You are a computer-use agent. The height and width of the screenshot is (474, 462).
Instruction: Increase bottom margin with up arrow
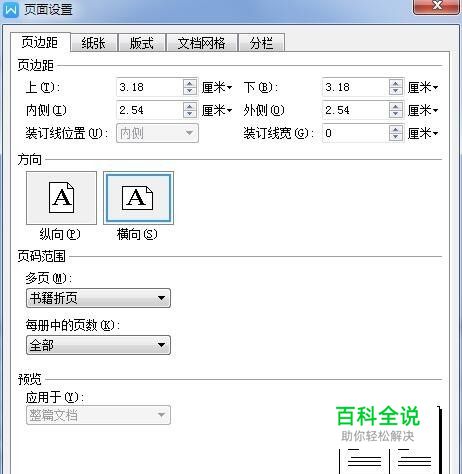click(396, 83)
